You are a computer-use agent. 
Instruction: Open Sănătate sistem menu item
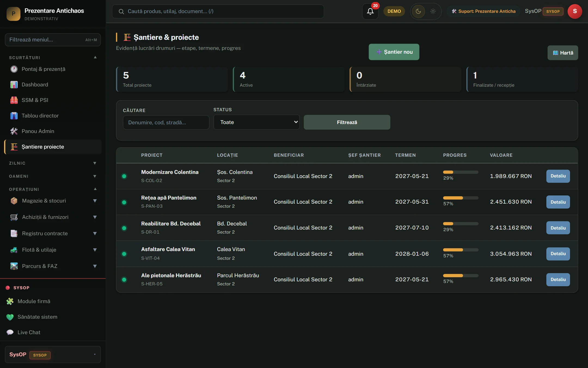pyautogui.click(x=53, y=317)
